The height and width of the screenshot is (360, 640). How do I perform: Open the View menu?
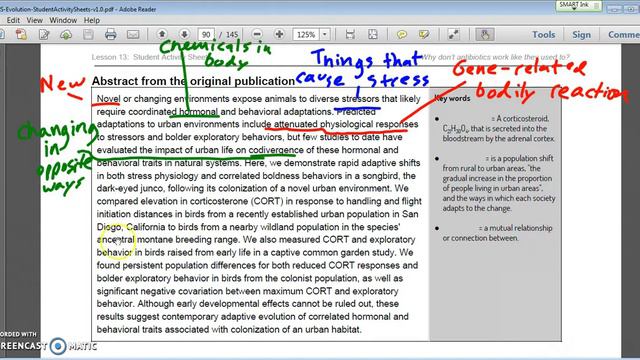pyautogui.click(x=34, y=20)
